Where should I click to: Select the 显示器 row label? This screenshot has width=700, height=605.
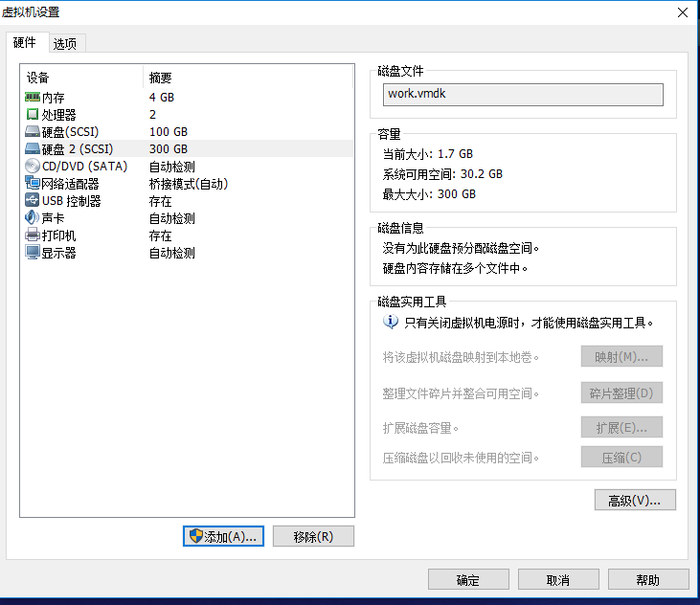(59, 253)
